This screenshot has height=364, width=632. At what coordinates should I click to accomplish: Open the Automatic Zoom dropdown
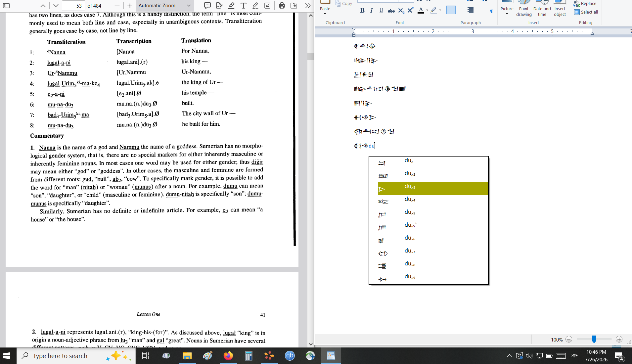164,6
